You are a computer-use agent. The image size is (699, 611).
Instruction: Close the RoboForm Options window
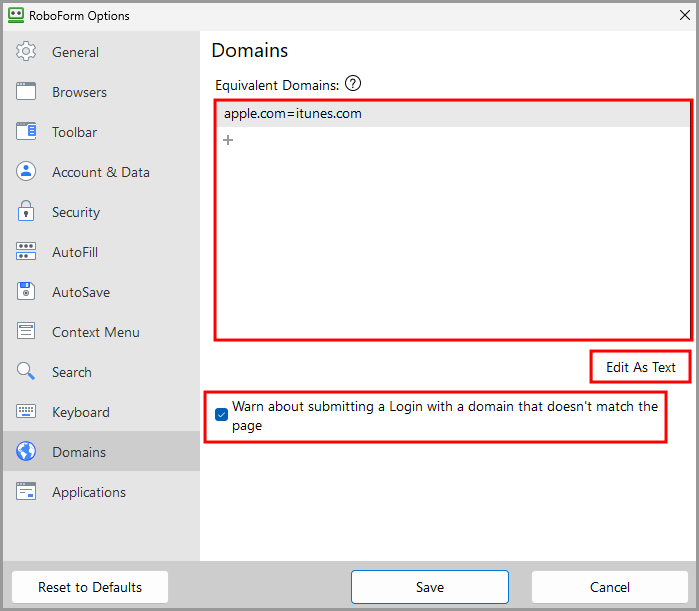(x=685, y=15)
